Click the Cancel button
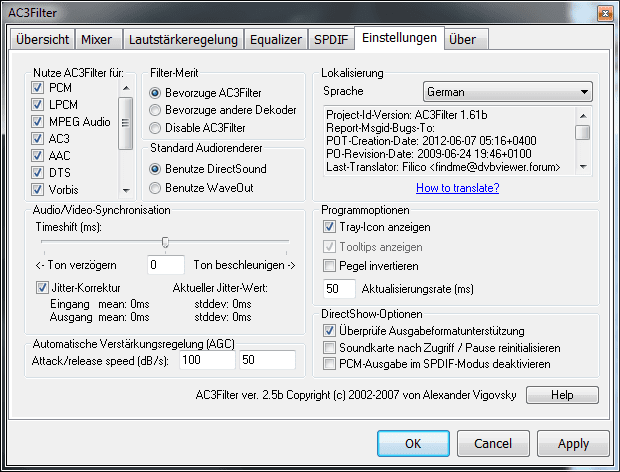Screen dimensions: 620x472 coord(493,444)
